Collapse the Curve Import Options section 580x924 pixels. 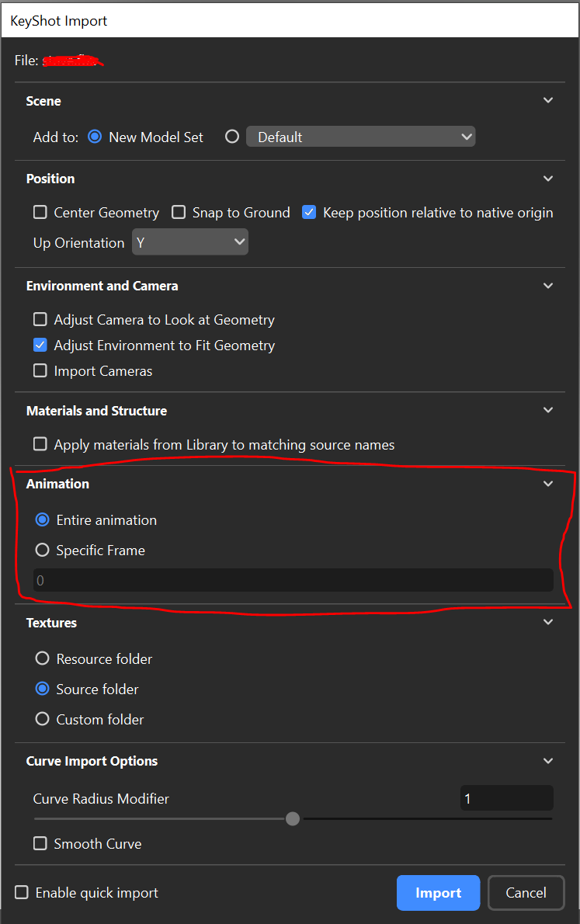(548, 761)
